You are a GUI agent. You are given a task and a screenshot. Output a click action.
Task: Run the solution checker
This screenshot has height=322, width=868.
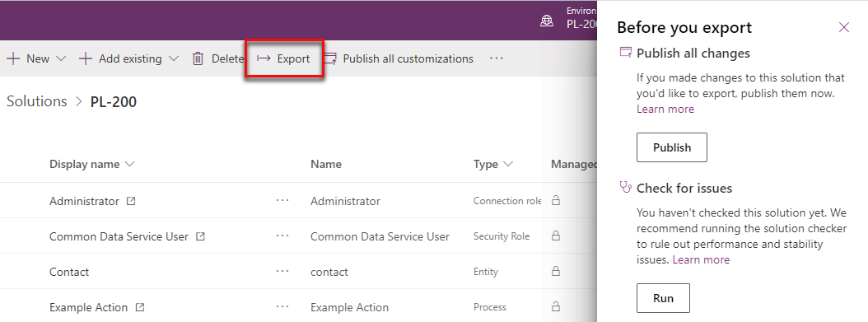[x=663, y=298]
